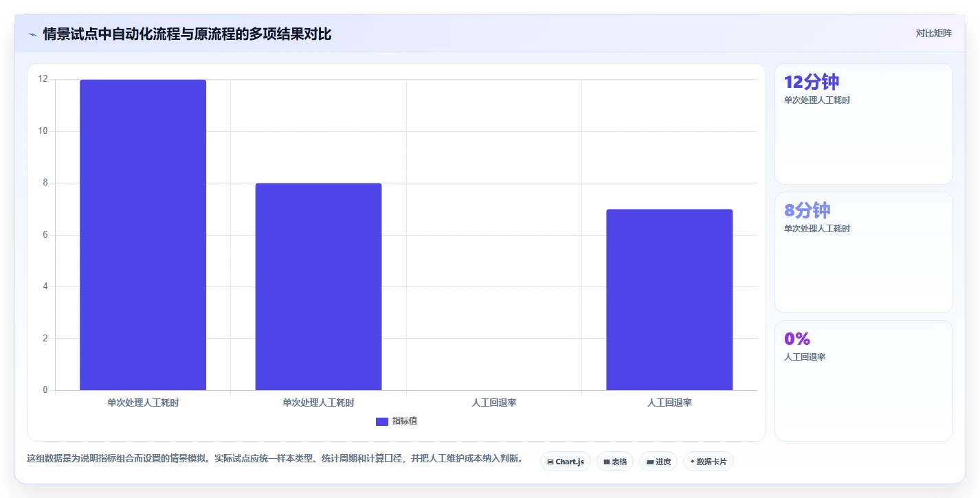The image size is (980, 498).
Task: Click the title 情景试点中自动化流程与原流程的多项结果对比
Action: tap(187, 34)
